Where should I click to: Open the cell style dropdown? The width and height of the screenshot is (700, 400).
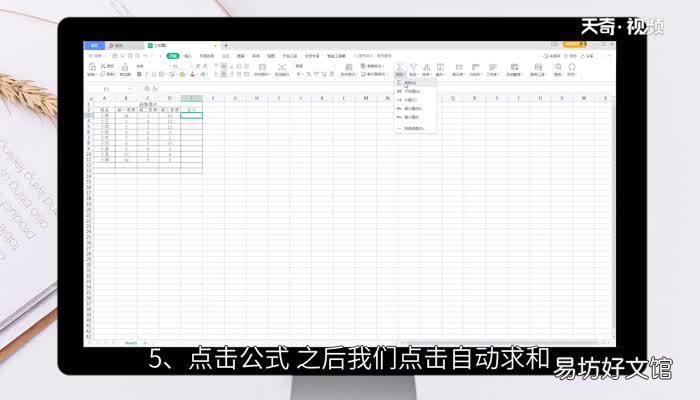point(374,75)
